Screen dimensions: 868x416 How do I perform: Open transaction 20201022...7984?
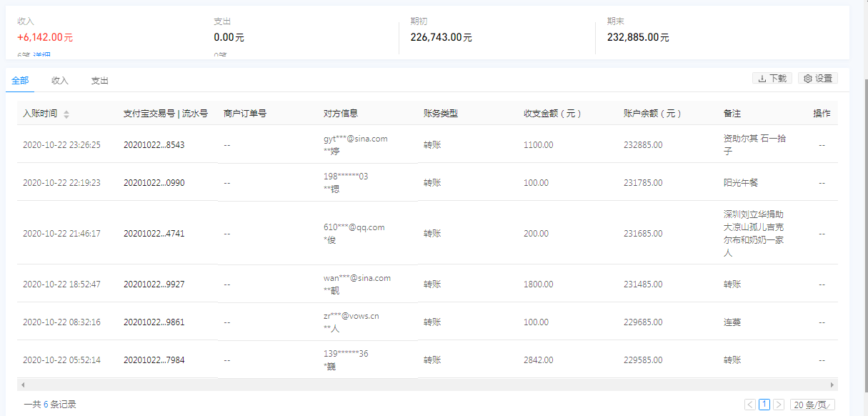(x=154, y=360)
